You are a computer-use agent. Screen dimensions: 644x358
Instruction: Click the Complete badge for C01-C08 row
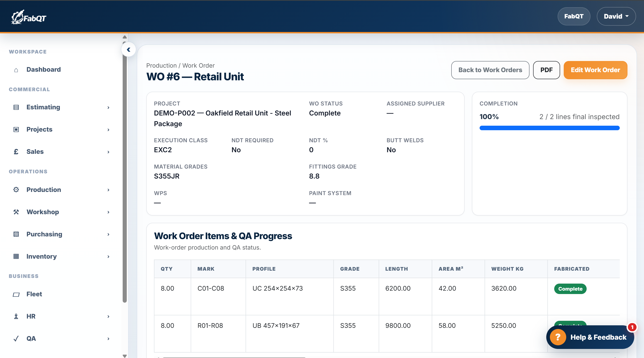[x=570, y=289]
